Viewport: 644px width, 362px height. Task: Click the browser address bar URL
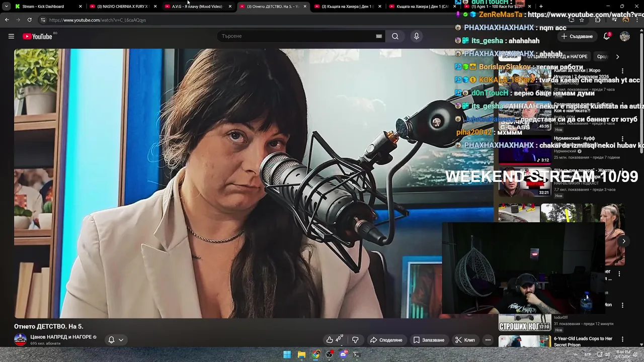coord(98,20)
